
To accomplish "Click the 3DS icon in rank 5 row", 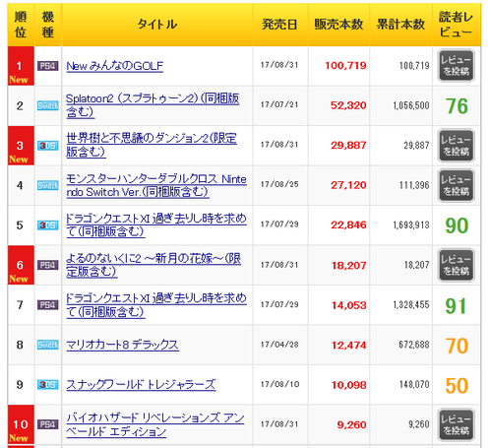I will coord(48,225).
